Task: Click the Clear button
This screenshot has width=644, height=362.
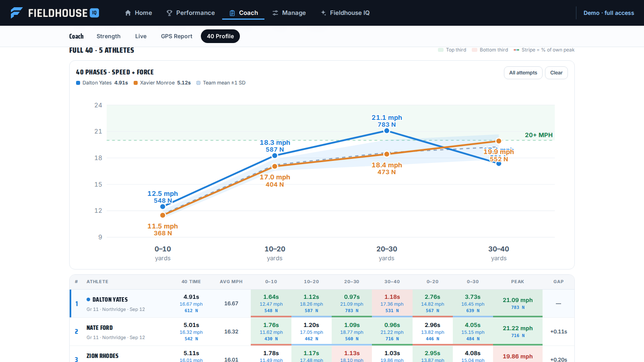Action: [x=556, y=73]
